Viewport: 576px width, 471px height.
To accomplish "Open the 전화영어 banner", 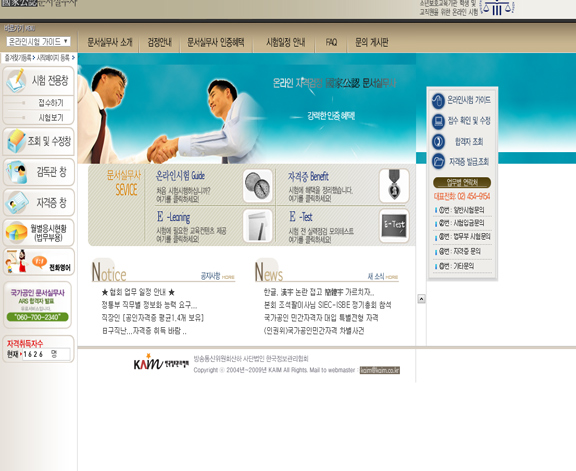I will point(39,261).
